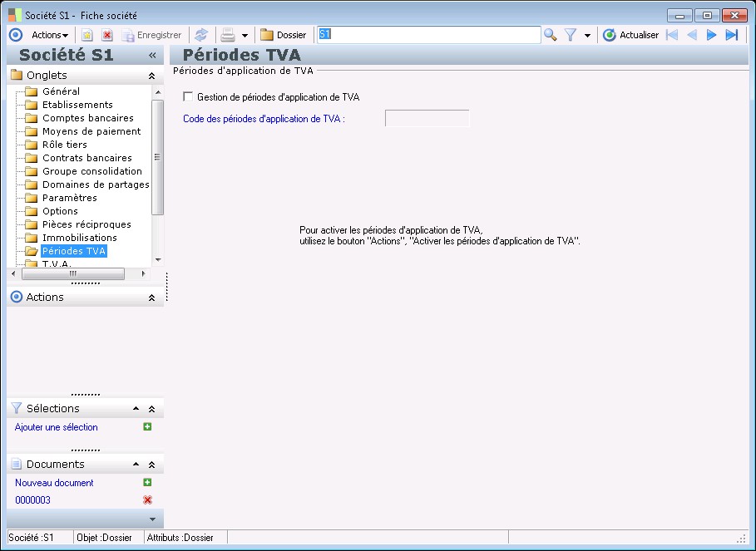756x551 pixels.
Task: Open Contrats bancaires tab item
Action: coord(87,158)
